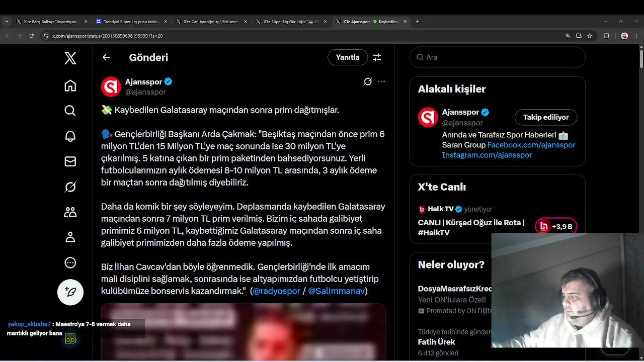Viewport: 644px width, 362px height.
Task: Open the X logo home link
Action: (70, 58)
